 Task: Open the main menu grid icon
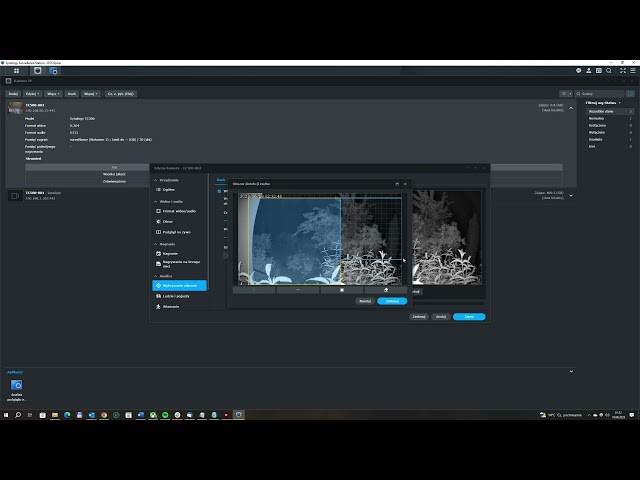16,71
